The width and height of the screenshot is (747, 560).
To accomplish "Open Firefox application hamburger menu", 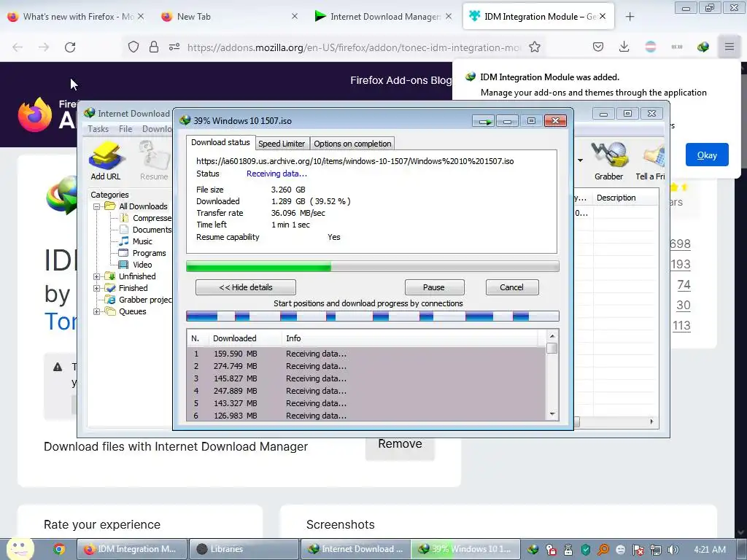I will [729, 47].
